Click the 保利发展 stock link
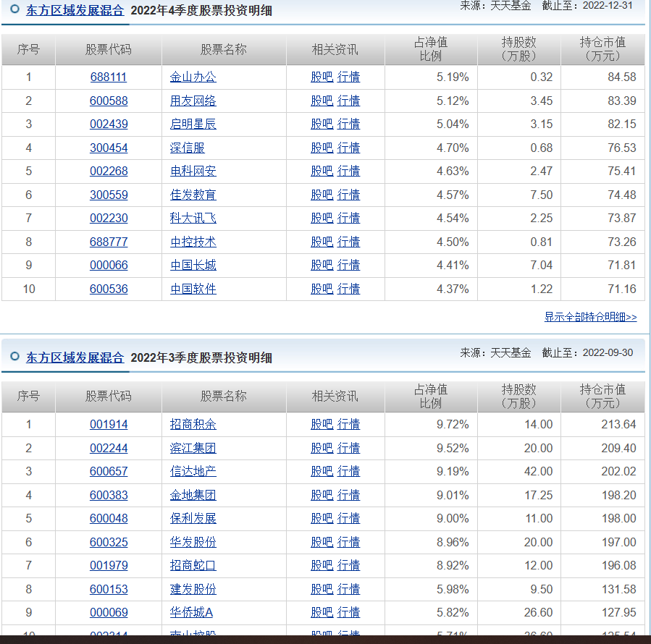Screen dimensions: 651x644 point(193,518)
